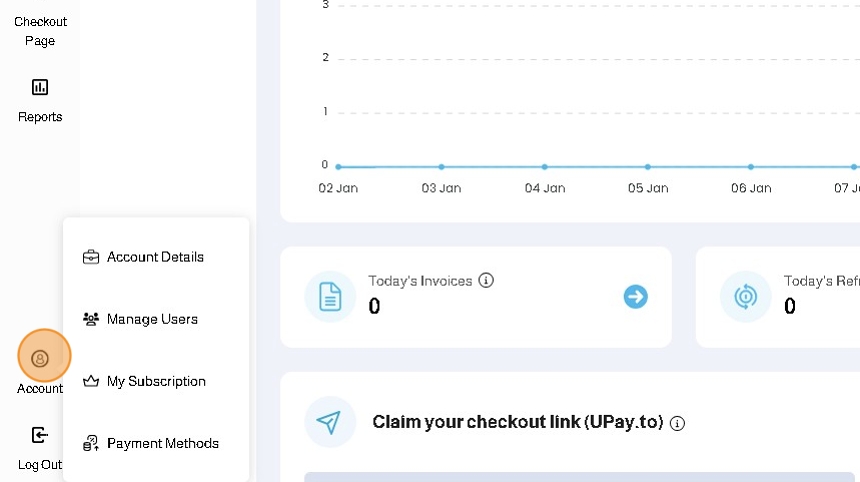Select Account Details menu item
Viewport: 860px width, 482px height.
[x=155, y=257]
